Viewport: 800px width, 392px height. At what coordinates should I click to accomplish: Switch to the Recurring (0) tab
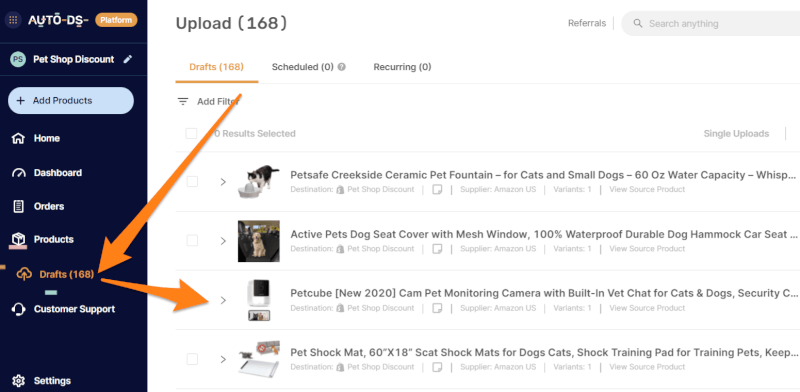coord(402,67)
